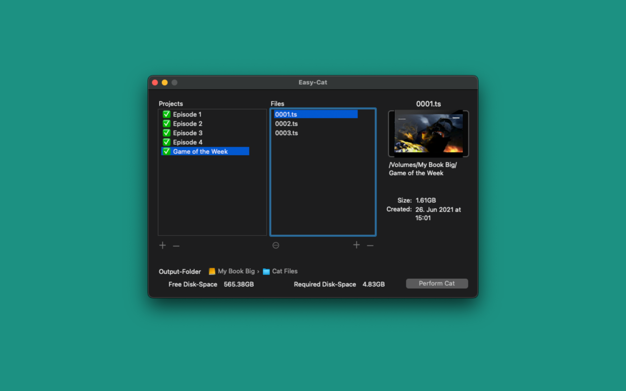Select the Game of the Week project

click(205, 151)
